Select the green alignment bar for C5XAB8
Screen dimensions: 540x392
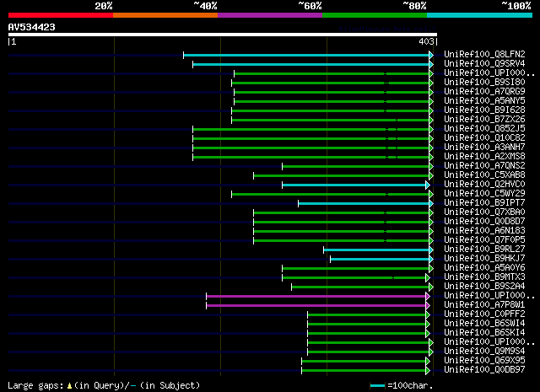341,176
